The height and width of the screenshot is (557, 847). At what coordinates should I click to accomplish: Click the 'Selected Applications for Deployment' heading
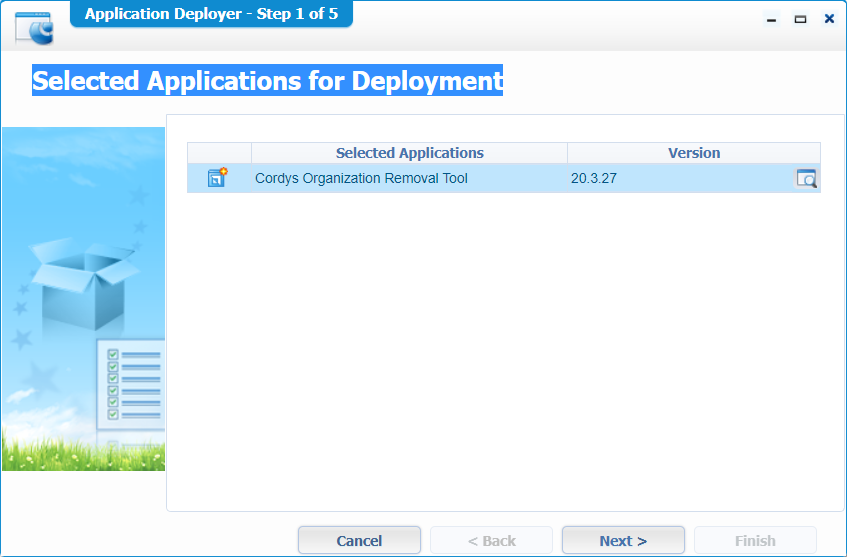click(267, 80)
